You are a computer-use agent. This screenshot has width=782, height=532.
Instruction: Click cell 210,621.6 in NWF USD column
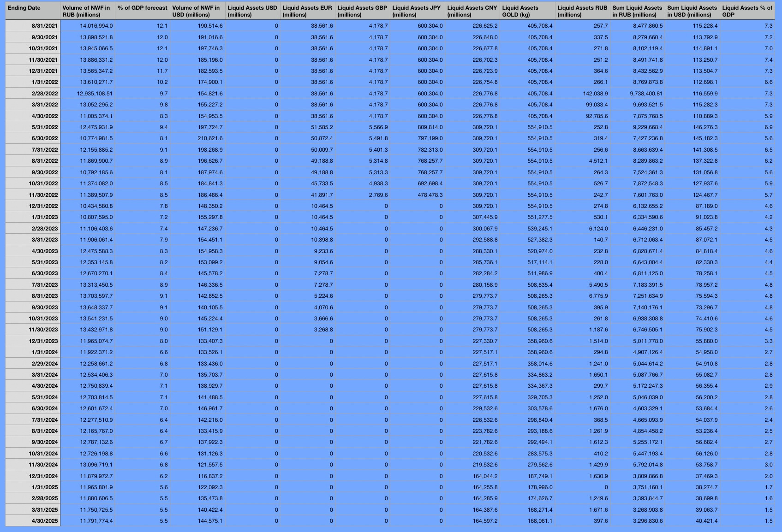pos(197,138)
